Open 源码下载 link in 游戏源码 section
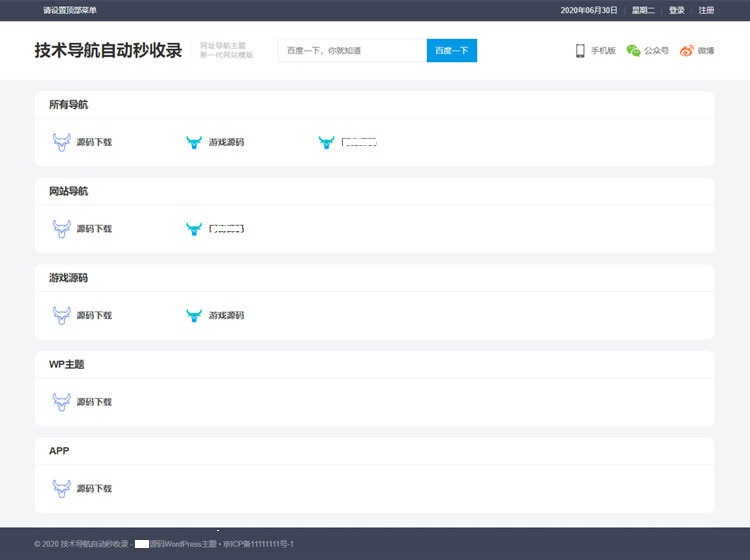750x560 pixels. (94, 315)
